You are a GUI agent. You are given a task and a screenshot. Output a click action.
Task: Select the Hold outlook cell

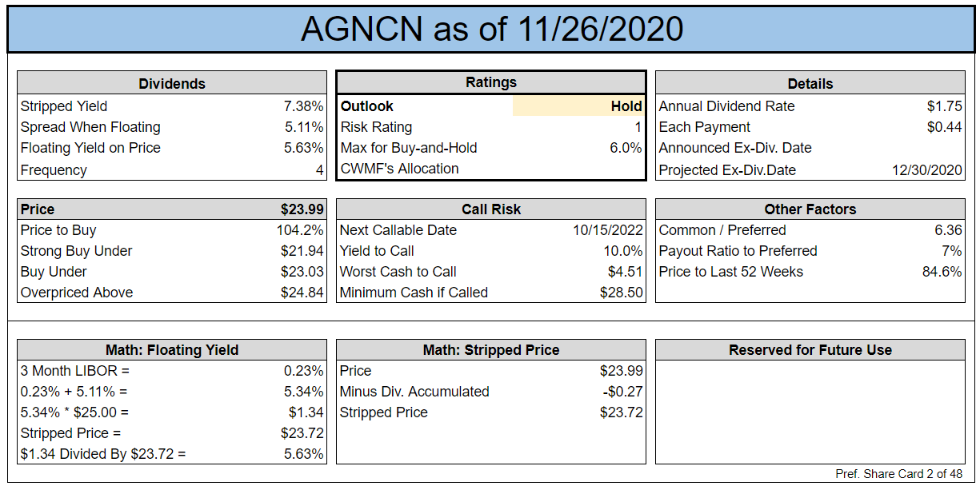[578, 106]
